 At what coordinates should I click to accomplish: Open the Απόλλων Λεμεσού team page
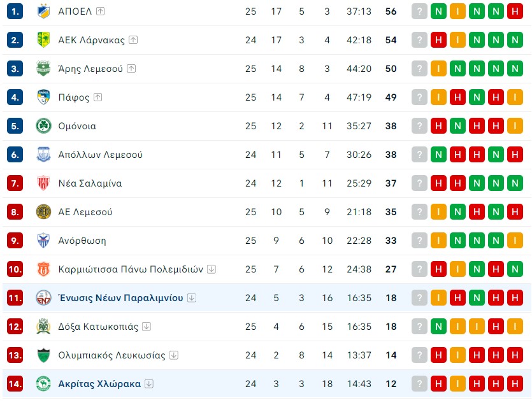point(100,155)
